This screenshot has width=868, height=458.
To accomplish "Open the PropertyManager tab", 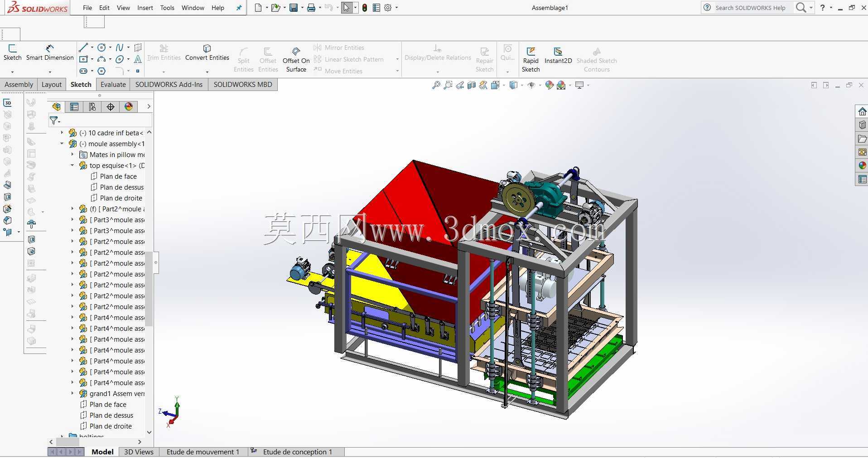I will [74, 107].
